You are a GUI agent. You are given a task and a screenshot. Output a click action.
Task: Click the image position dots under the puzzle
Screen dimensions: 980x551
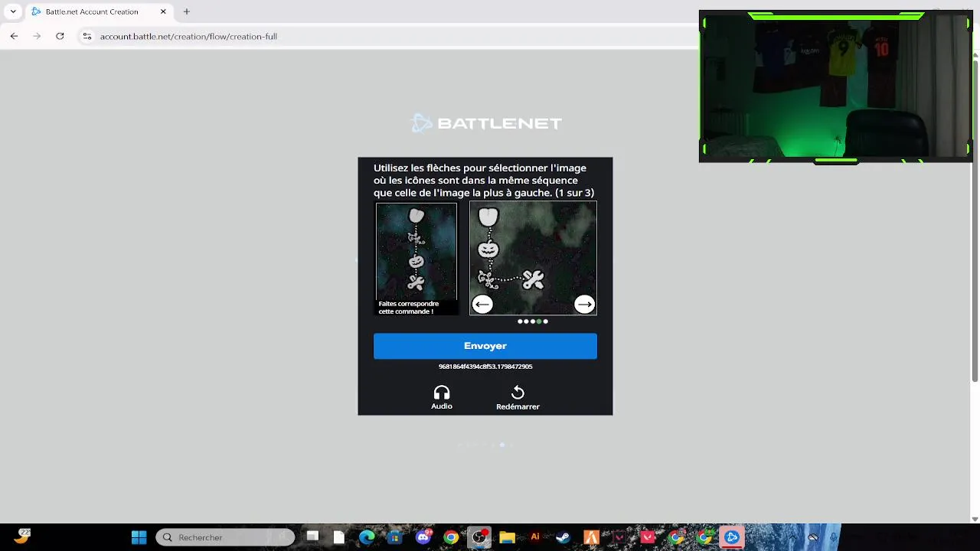click(x=533, y=321)
